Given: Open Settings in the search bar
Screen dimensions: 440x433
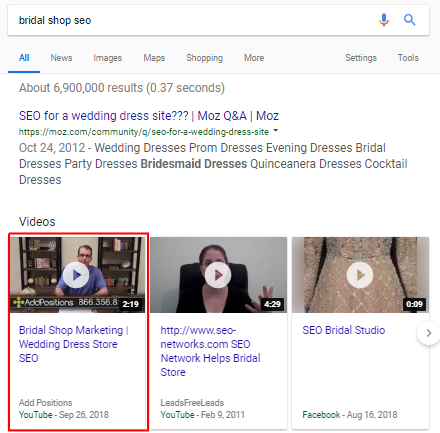Looking at the screenshot, I should tap(361, 58).
